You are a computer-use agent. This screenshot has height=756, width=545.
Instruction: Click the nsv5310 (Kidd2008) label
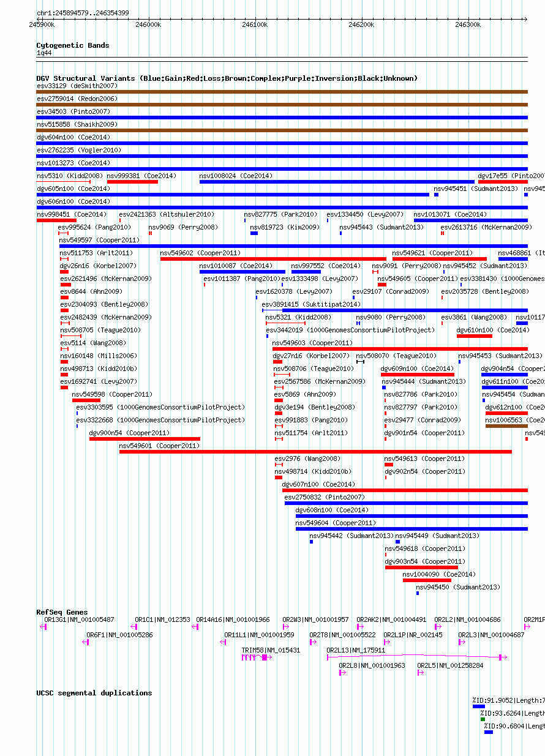(69, 176)
